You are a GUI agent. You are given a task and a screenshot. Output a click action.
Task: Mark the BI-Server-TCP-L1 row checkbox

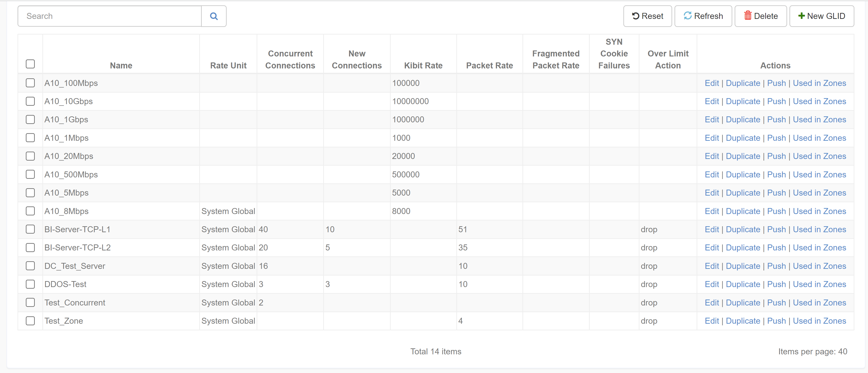click(x=30, y=229)
